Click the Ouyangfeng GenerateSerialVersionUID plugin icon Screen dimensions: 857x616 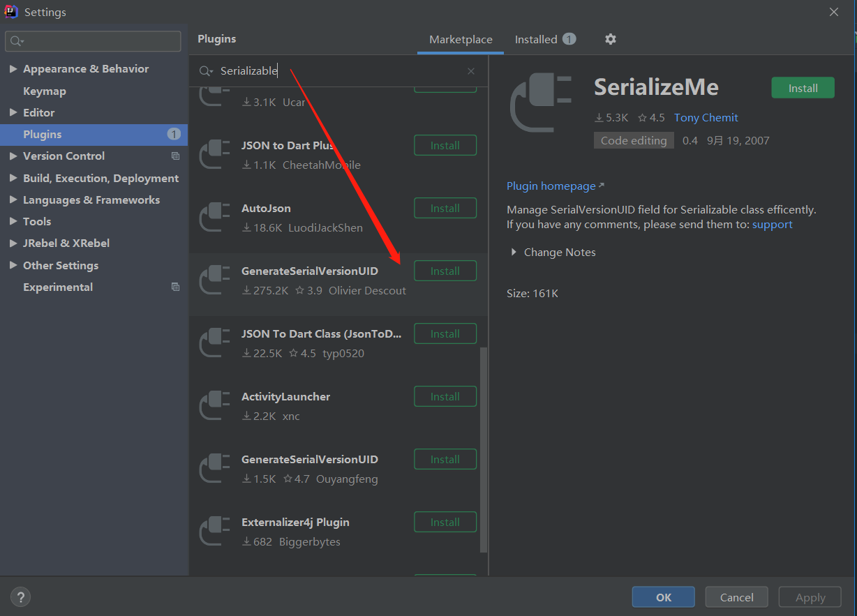click(x=215, y=468)
